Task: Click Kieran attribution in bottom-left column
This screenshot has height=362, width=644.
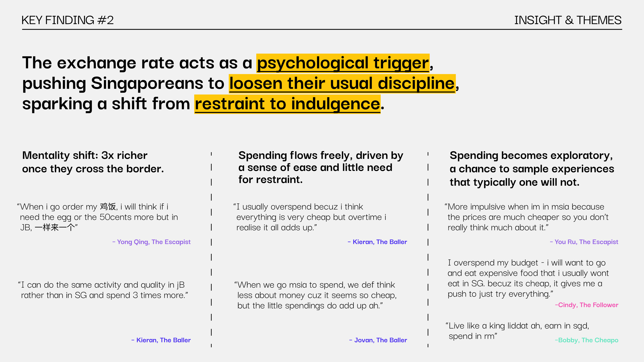Action: click(x=161, y=340)
